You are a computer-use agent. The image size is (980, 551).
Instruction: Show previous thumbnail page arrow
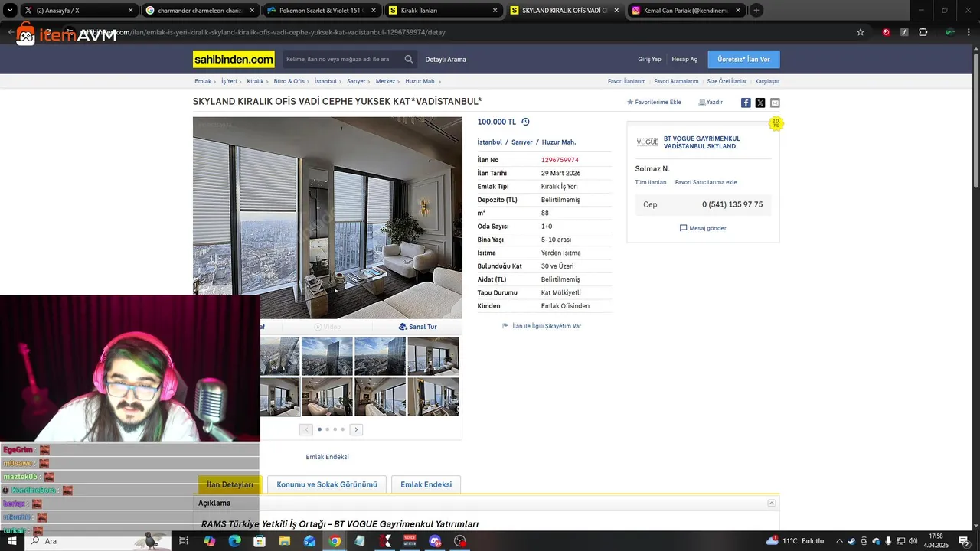[306, 429]
